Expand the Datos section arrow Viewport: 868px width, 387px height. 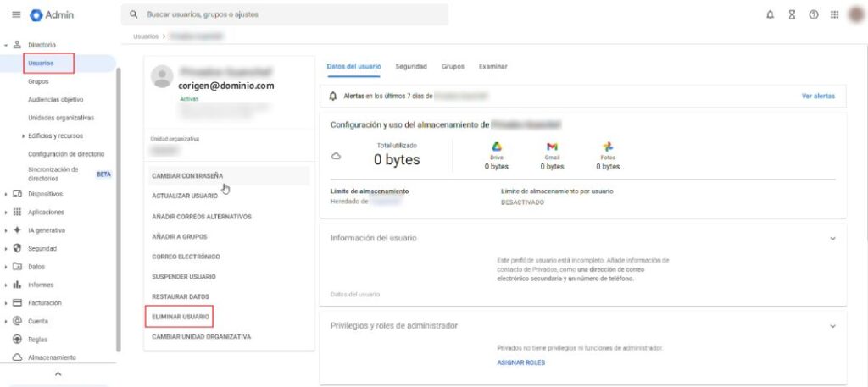point(6,267)
